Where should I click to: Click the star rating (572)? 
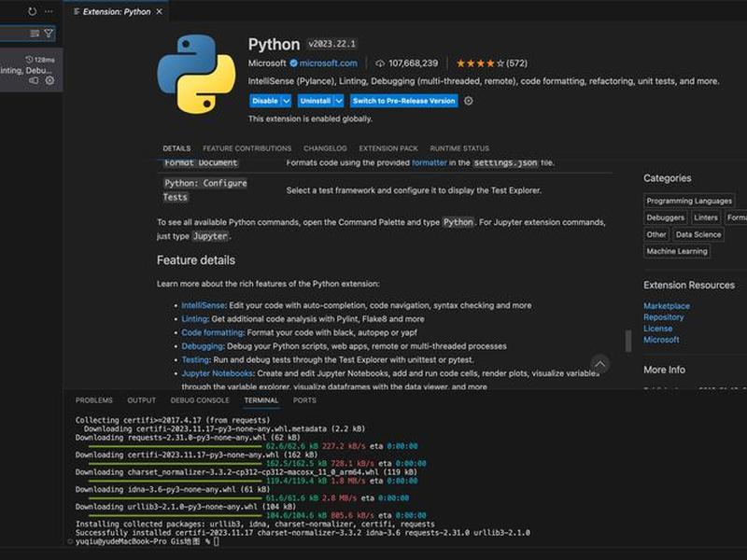pyautogui.click(x=492, y=63)
